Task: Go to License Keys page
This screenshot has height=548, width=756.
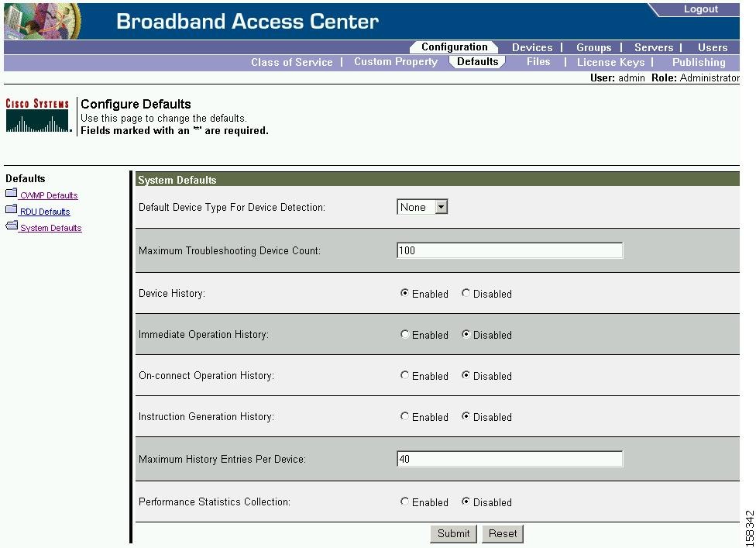Action: [611, 62]
